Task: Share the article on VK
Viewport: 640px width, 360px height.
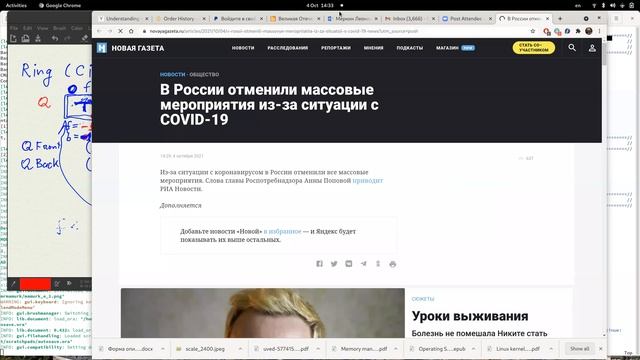Action: pyautogui.click(x=349, y=264)
